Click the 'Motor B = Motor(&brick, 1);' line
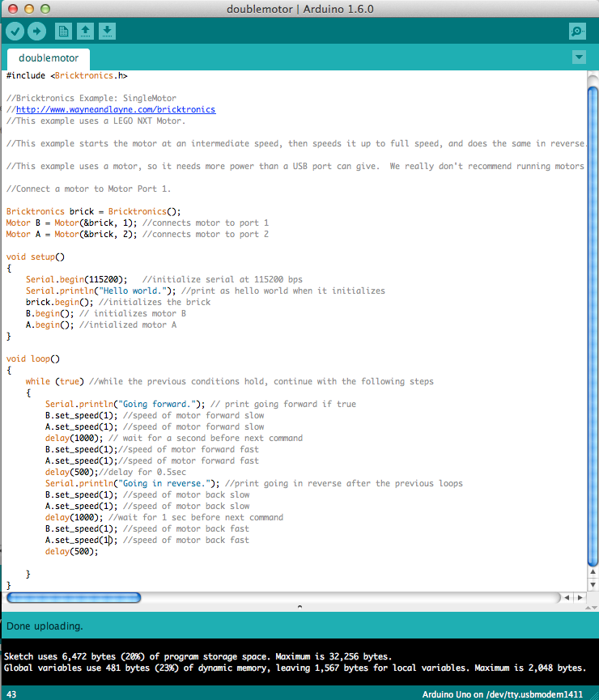 138,223
